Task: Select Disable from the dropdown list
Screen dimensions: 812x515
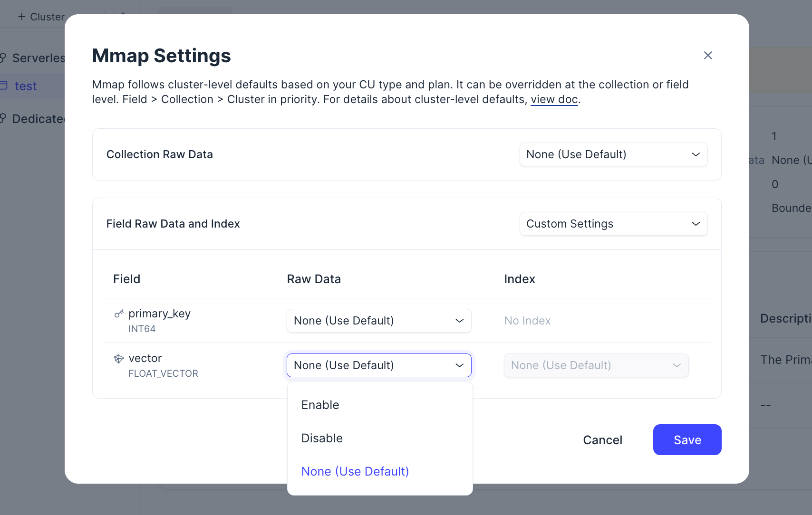Action: [322, 439]
